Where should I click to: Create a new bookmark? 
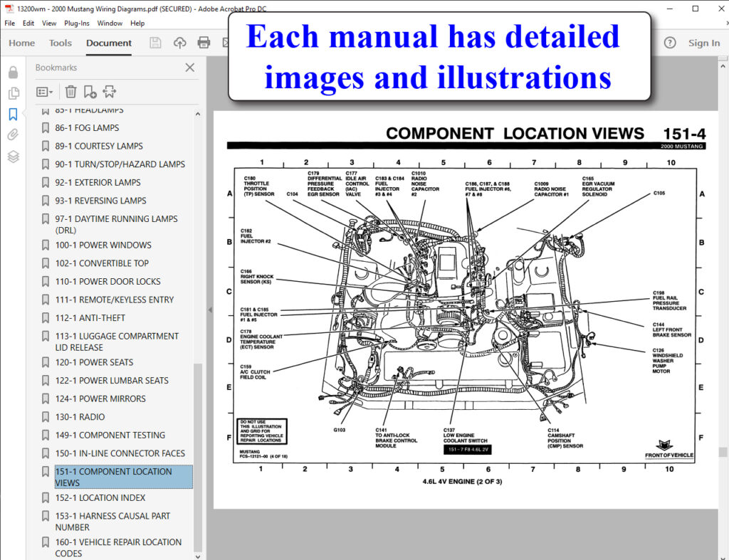(89, 91)
